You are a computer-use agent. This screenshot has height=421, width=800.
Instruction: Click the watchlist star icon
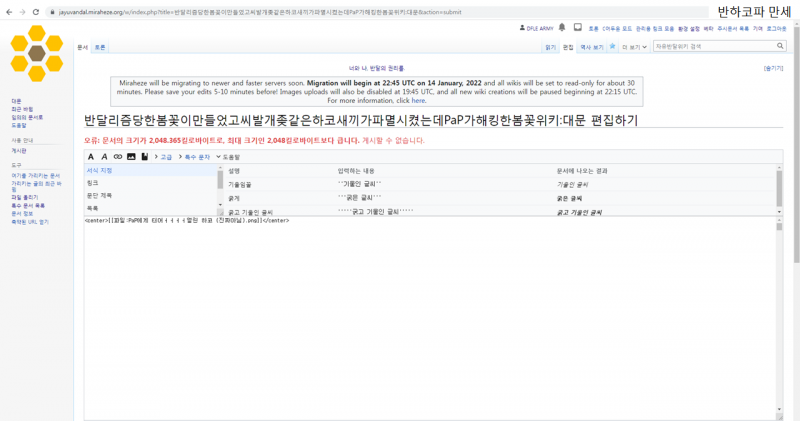click(x=612, y=46)
